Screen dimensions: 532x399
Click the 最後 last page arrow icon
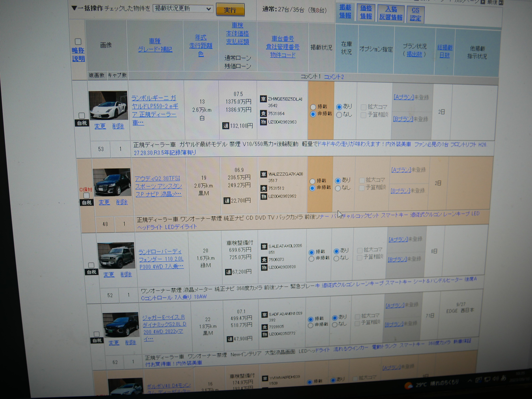point(501,3)
